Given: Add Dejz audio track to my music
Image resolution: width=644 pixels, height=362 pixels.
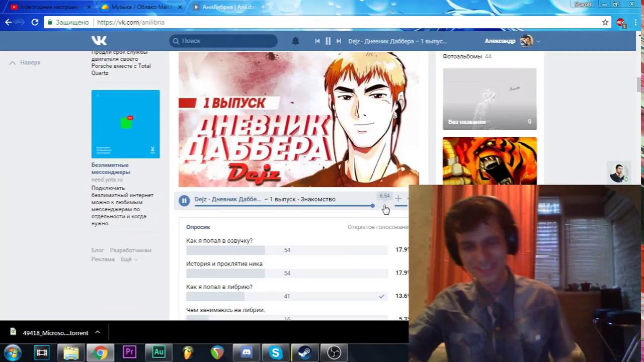Looking at the screenshot, I should click(x=398, y=199).
